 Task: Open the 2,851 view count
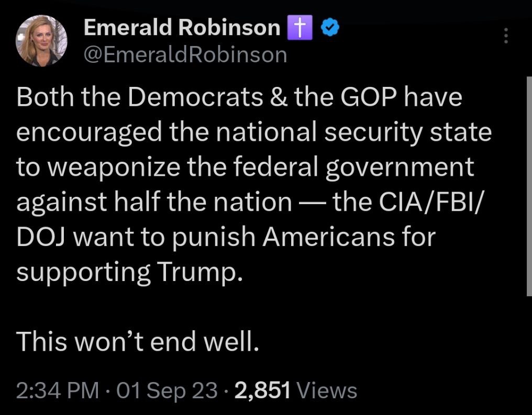tap(263, 390)
